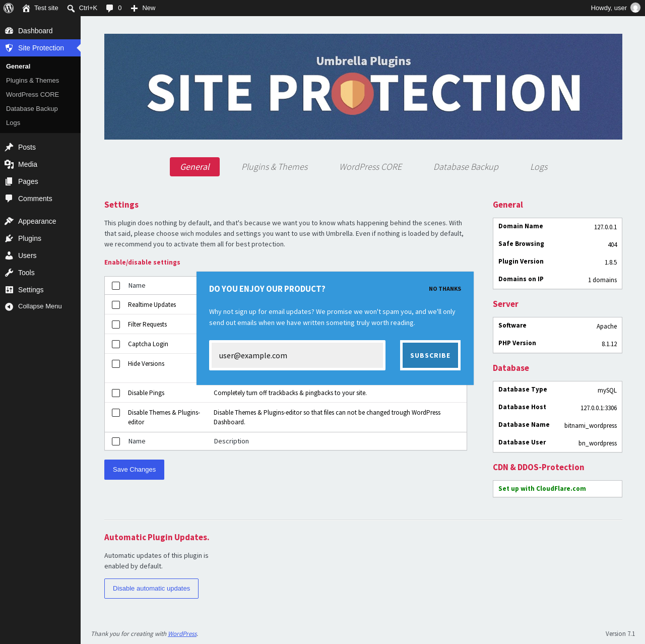Open the Test site home icon

26,8
